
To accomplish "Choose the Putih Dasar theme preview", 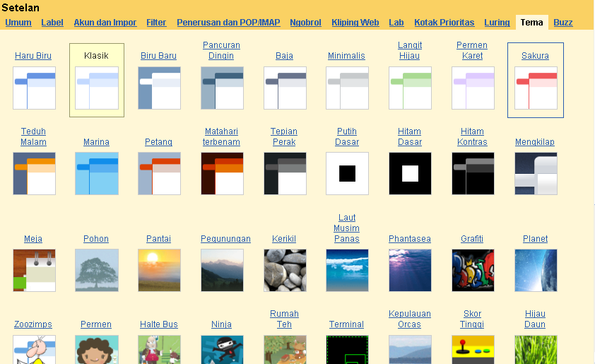I will coord(347,173).
